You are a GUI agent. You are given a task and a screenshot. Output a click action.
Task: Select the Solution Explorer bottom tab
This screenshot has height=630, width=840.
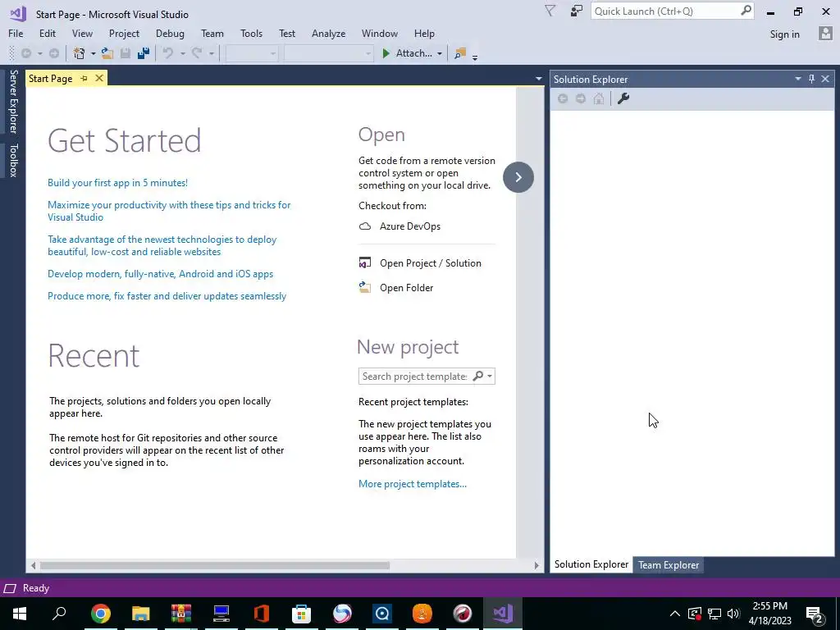pos(591,564)
